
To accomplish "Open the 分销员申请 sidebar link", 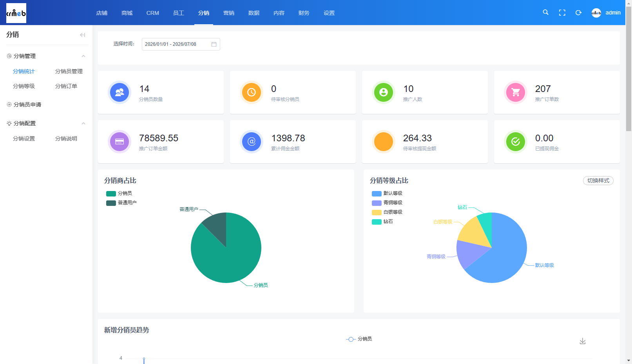I will click(x=27, y=105).
